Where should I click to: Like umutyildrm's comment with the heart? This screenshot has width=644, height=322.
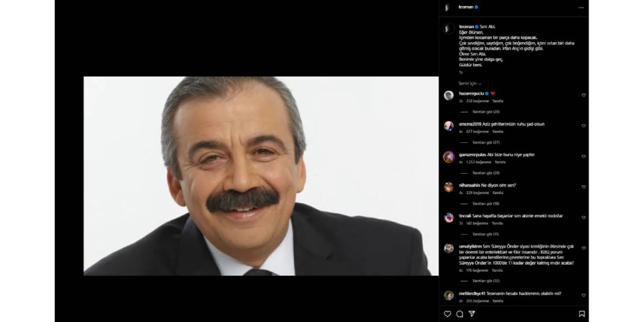click(x=583, y=248)
